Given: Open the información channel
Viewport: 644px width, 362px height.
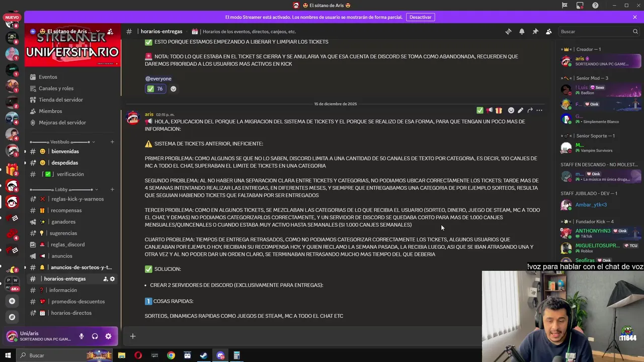Looking at the screenshot, I should 73,290.
